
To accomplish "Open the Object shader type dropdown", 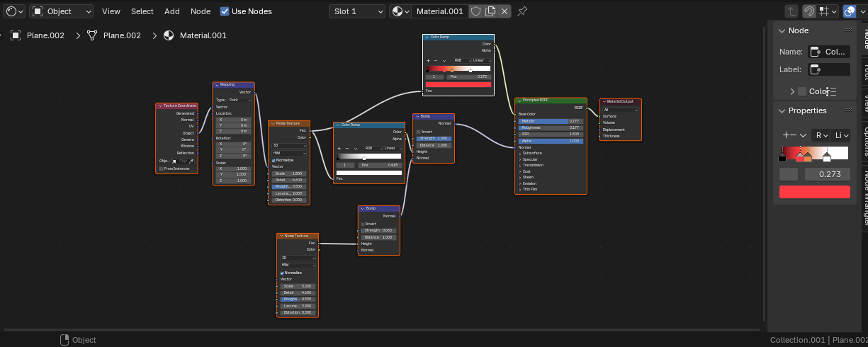I will point(62,11).
